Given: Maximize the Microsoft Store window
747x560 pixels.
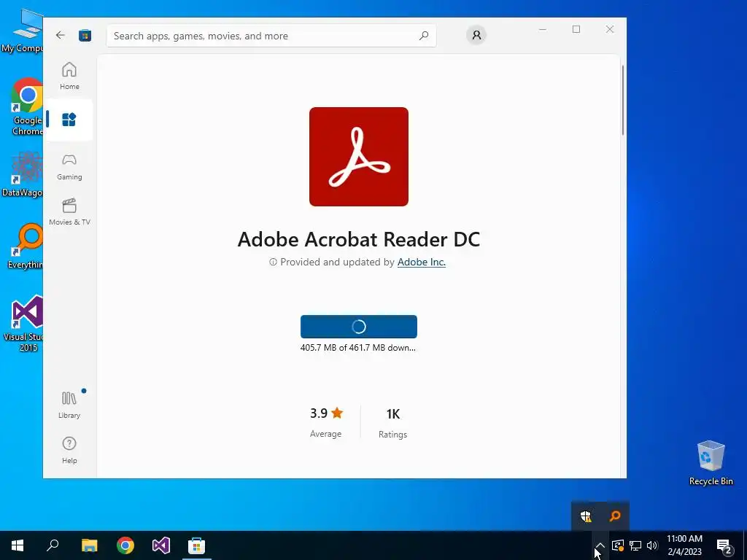Looking at the screenshot, I should [x=576, y=29].
